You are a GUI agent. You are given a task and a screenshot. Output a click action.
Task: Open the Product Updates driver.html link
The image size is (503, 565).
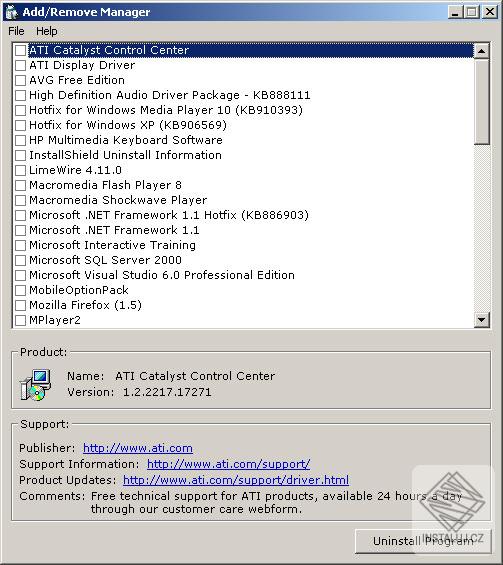pos(236,480)
